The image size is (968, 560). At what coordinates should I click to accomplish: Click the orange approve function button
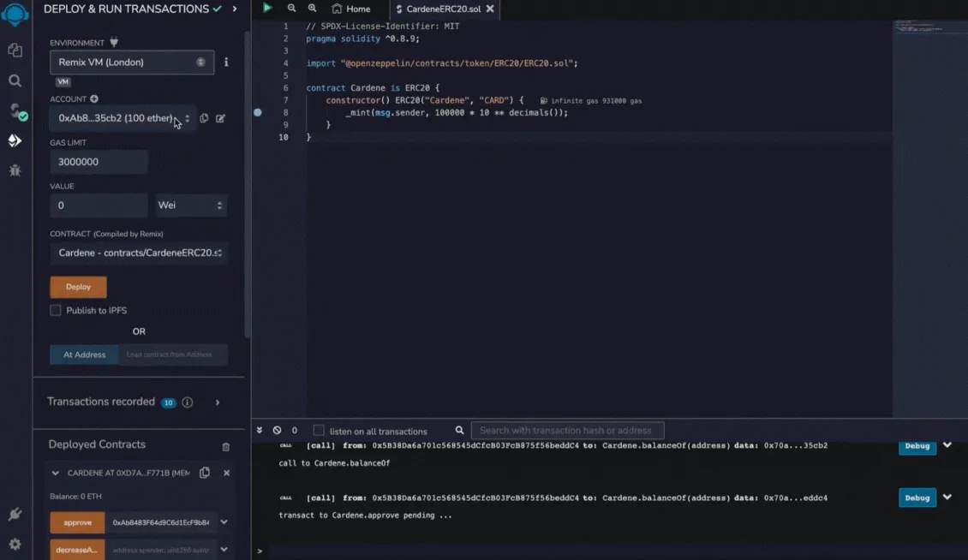click(x=77, y=522)
